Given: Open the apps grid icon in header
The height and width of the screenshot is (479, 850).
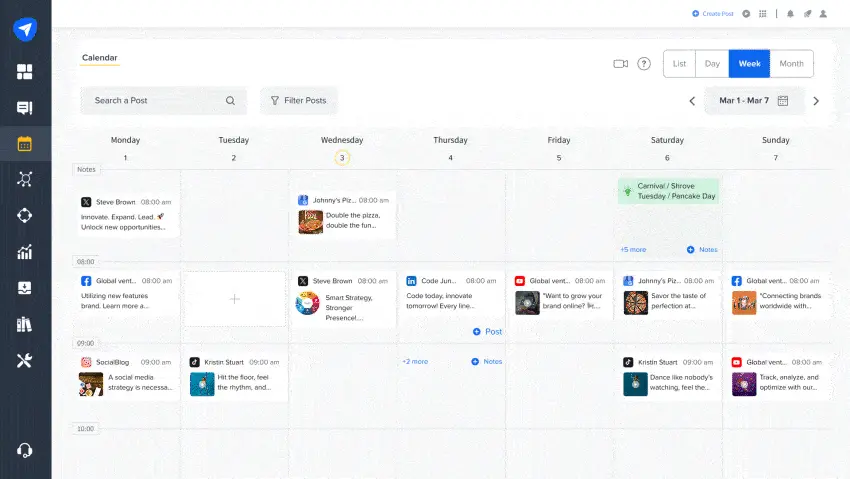Looking at the screenshot, I should (x=763, y=14).
